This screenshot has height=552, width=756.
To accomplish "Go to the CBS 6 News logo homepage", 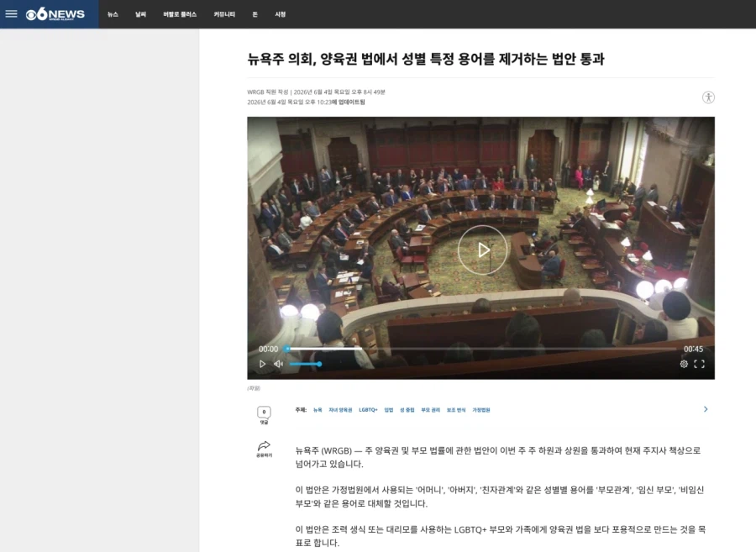I will click(55, 14).
